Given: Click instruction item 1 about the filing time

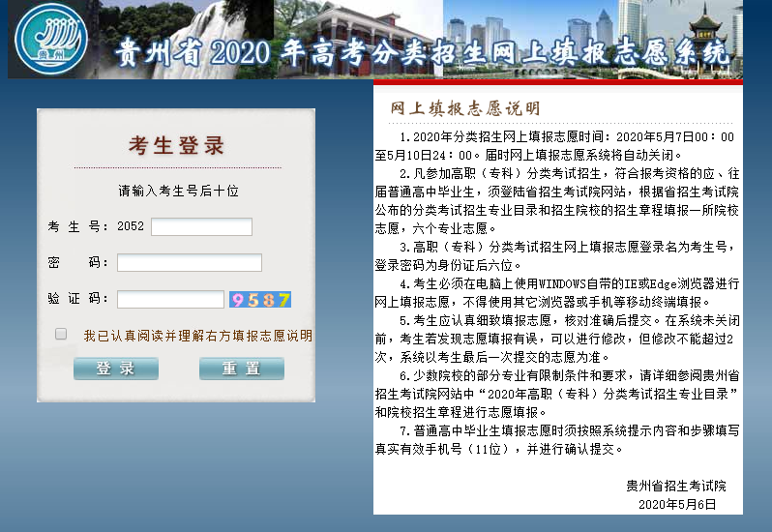Looking at the screenshot, I should pos(556,145).
